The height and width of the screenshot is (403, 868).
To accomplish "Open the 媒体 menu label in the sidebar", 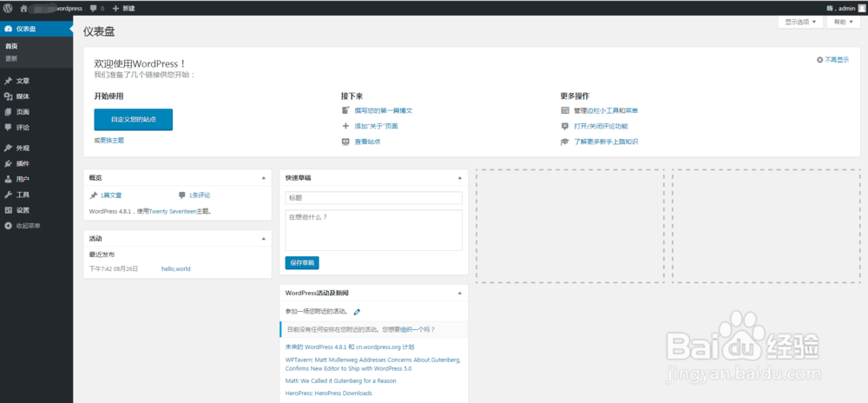I will click(x=23, y=96).
